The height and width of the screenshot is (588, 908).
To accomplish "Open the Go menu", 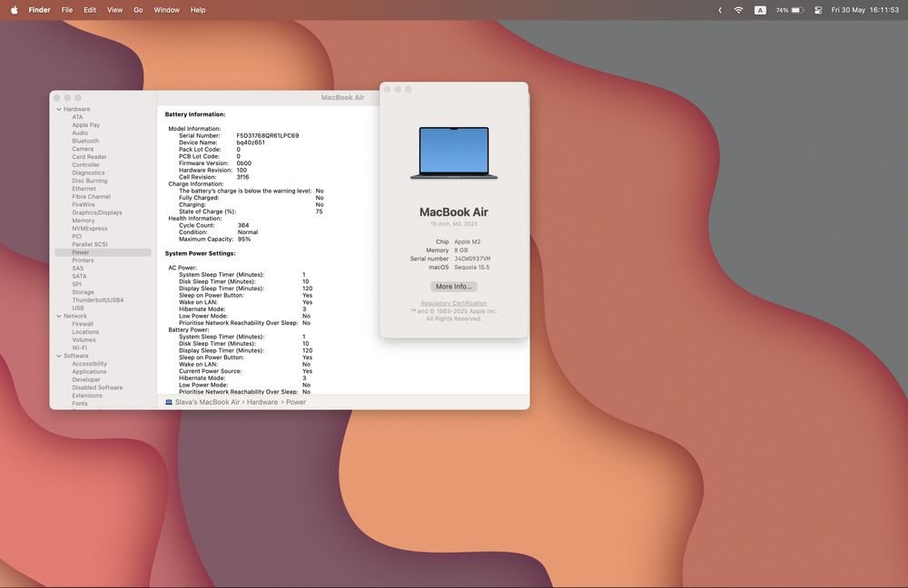I will (x=138, y=10).
